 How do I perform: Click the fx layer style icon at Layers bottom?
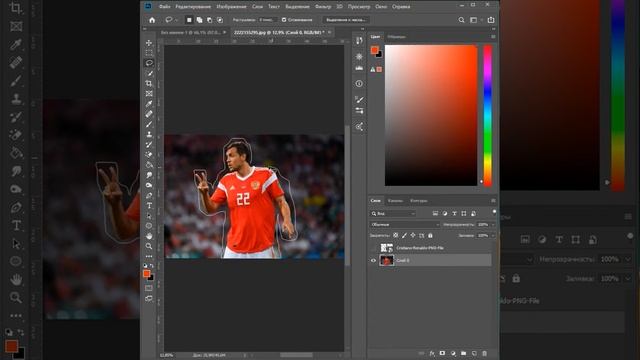pyautogui.click(x=432, y=353)
